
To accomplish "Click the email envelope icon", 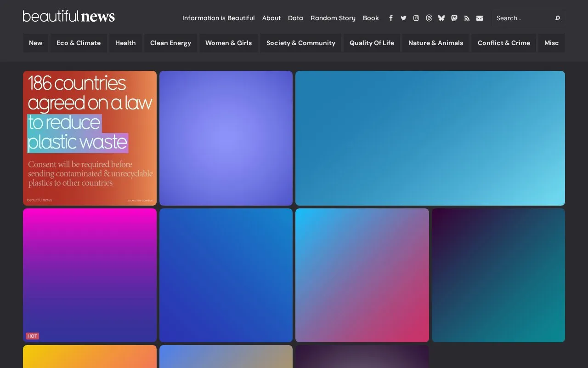I will 480,18.
